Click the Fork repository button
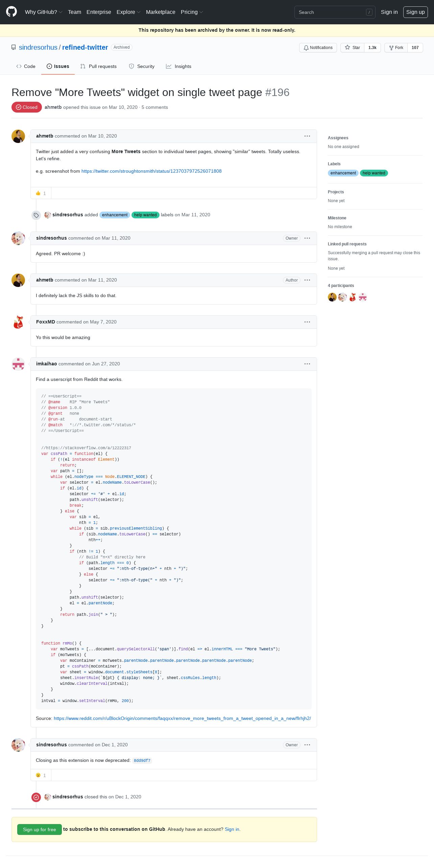The image size is (434, 868). (x=396, y=48)
